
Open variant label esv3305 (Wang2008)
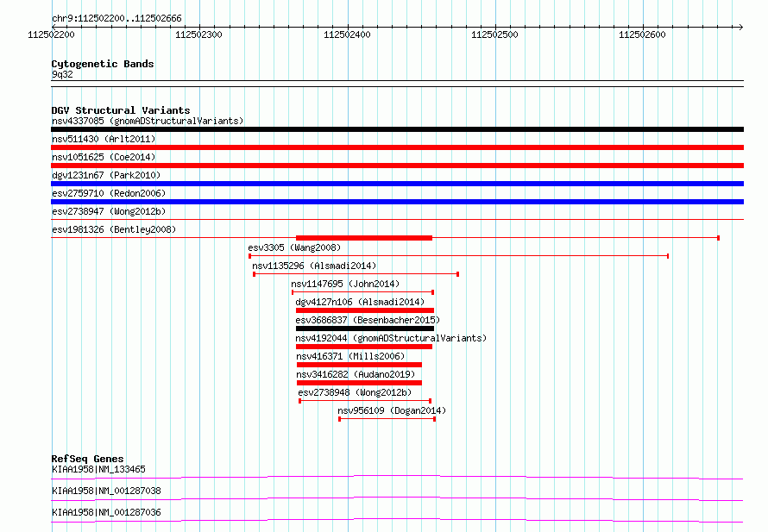294,247
